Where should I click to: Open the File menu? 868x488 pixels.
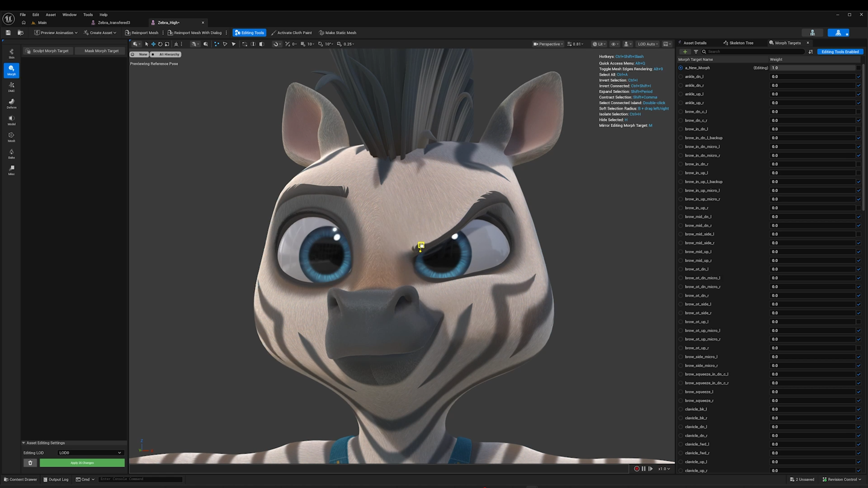(23, 14)
